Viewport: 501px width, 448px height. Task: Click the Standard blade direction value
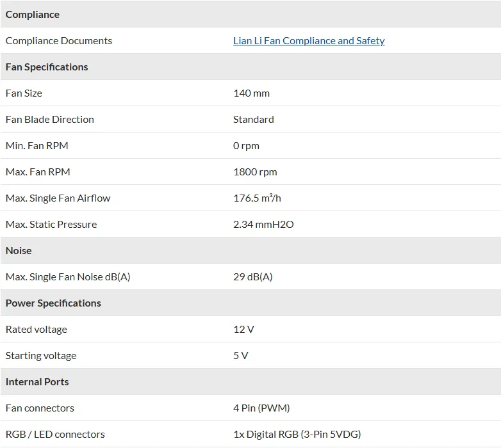pyautogui.click(x=253, y=120)
